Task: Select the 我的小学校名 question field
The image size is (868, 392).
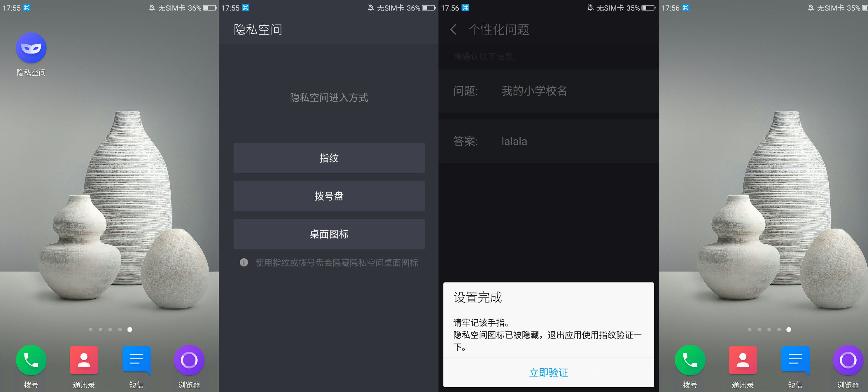Action: coord(534,90)
